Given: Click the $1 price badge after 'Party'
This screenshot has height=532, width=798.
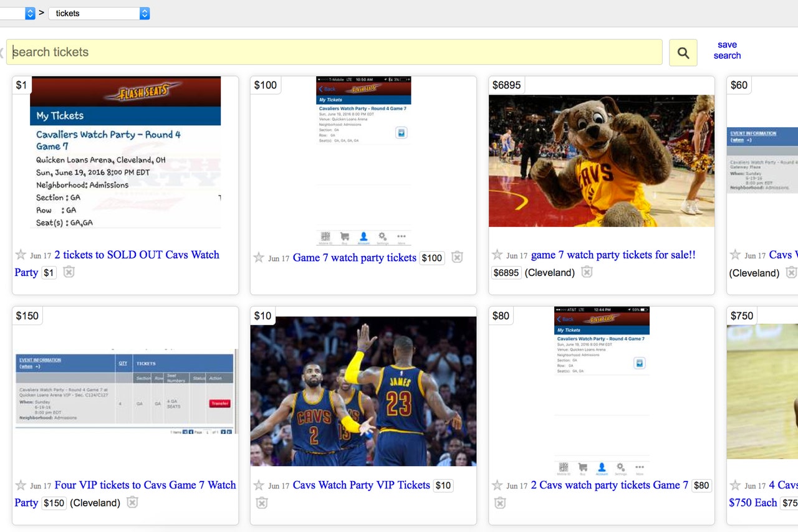Looking at the screenshot, I should (x=49, y=273).
